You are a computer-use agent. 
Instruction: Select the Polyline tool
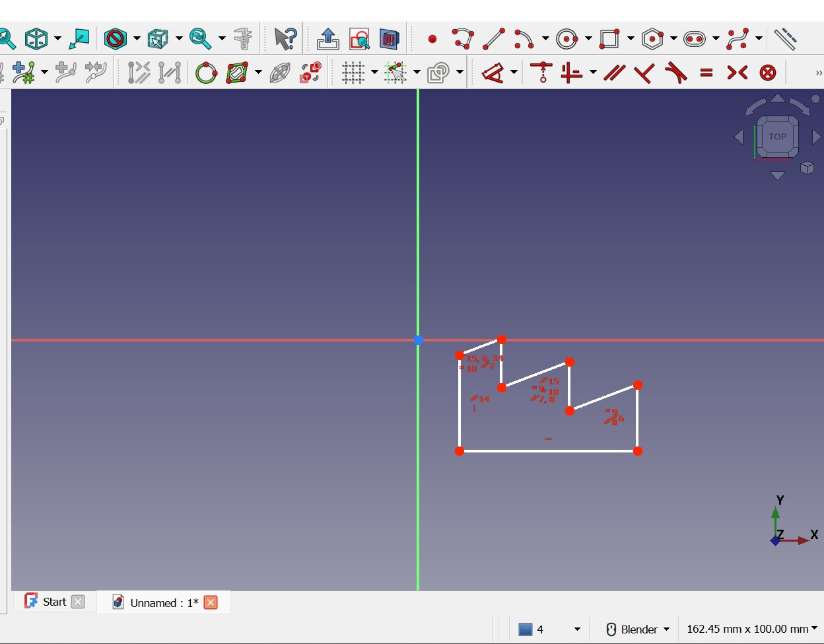(463, 39)
